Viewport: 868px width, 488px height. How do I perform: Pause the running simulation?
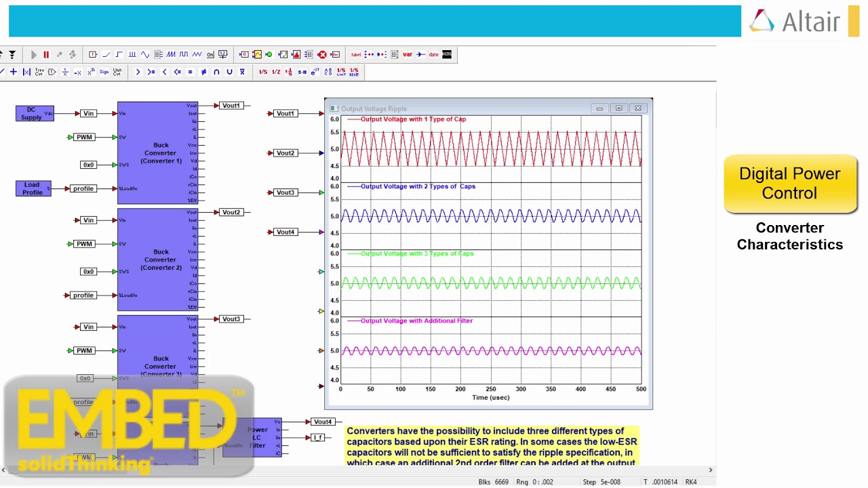pos(46,54)
